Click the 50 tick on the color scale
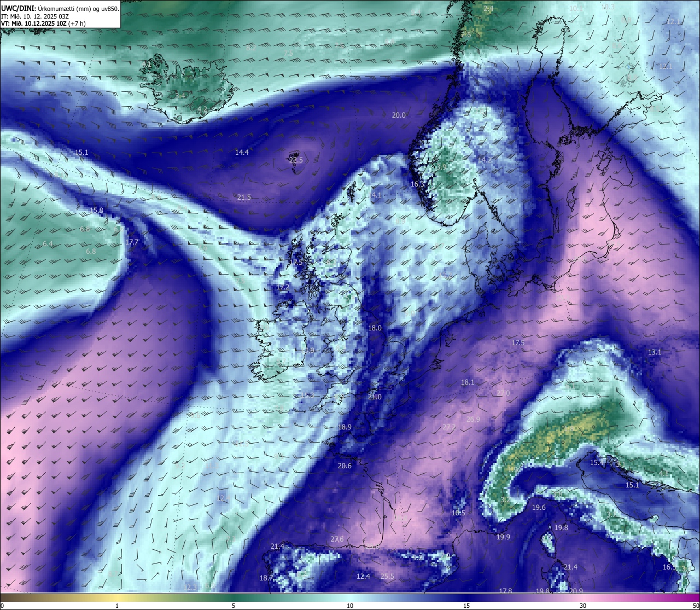Screen dimensions: 700x610 pyautogui.click(x=696, y=606)
